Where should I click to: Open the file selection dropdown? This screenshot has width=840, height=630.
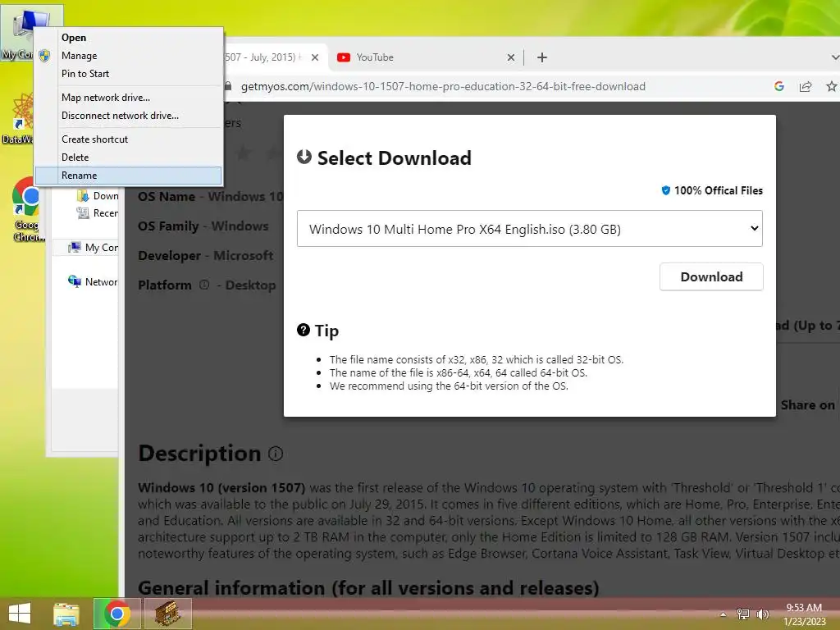coord(529,229)
